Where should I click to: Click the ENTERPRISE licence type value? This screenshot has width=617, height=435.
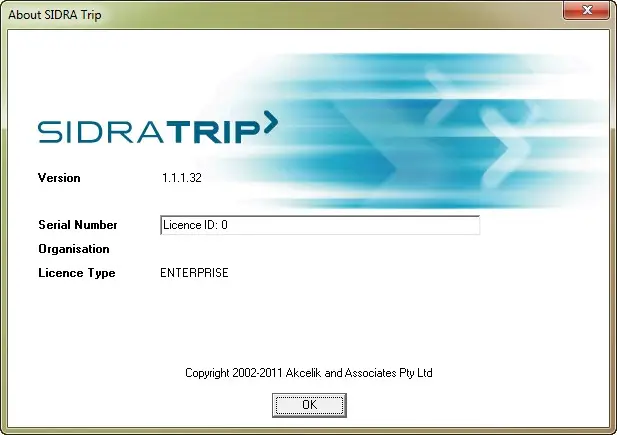coord(194,273)
